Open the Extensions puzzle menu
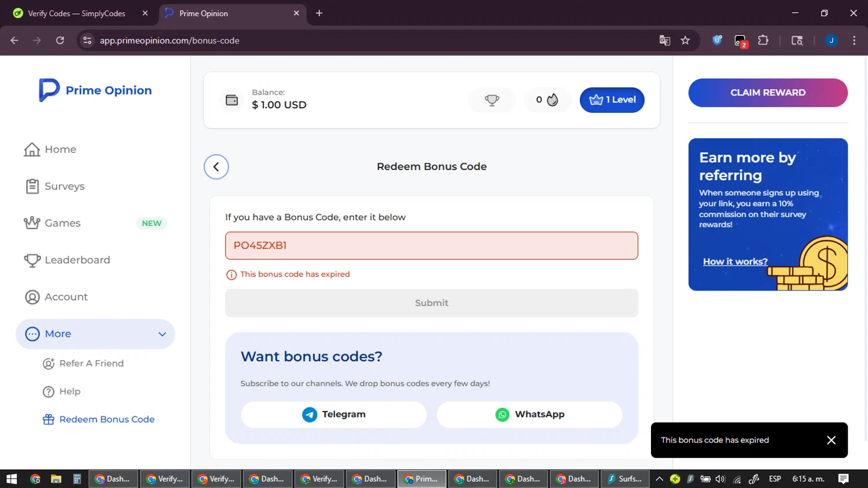This screenshot has width=868, height=488. pyautogui.click(x=763, y=41)
